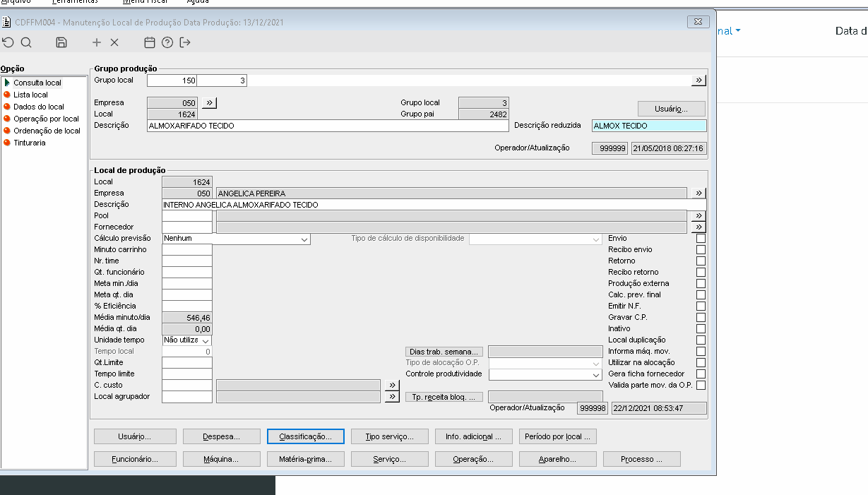Toggle the Gravar C.P. checkbox
868x495 pixels.
(x=701, y=317)
